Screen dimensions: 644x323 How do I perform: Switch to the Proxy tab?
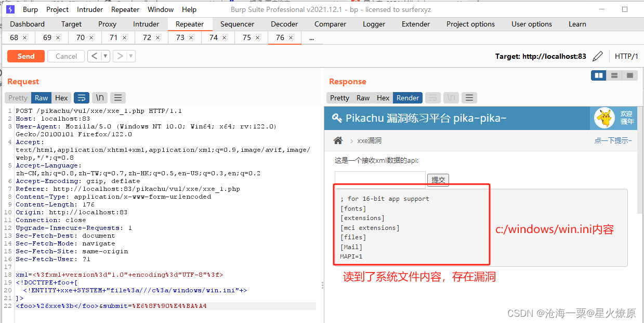107,24
